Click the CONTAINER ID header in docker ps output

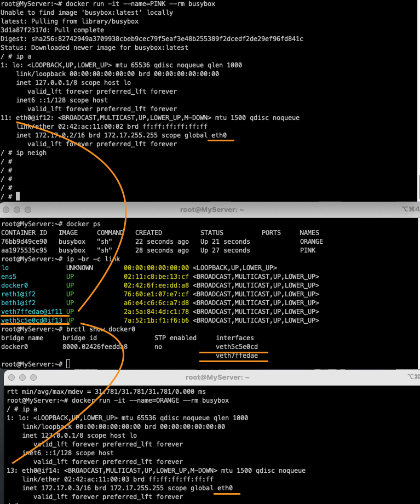click(x=24, y=233)
